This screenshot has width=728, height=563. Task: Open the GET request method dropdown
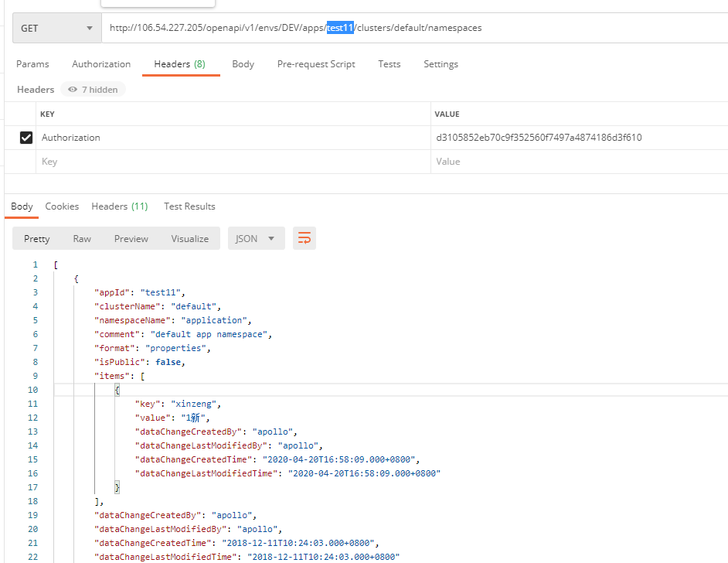(x=56, y=27)
